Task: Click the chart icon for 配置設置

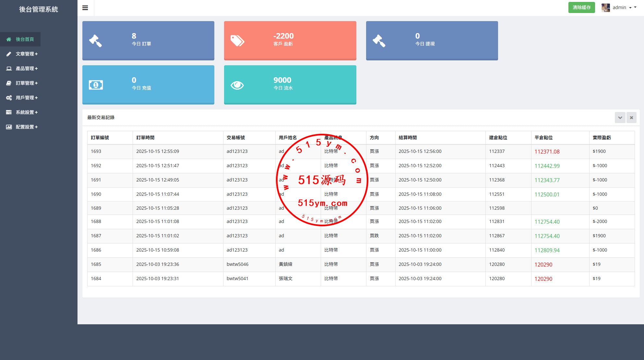Action: click(x=9, y=127)
